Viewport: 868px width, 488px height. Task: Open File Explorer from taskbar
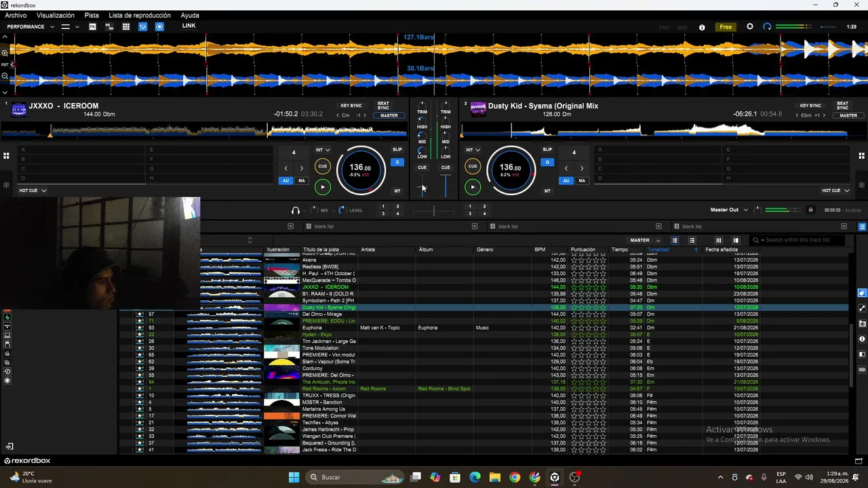click(x=495, y=477)
